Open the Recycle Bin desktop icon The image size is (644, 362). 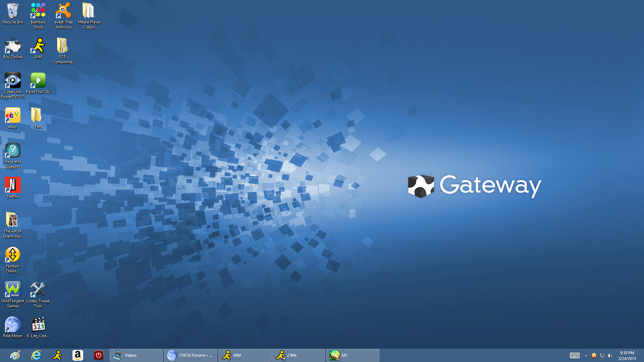(13, 13)
